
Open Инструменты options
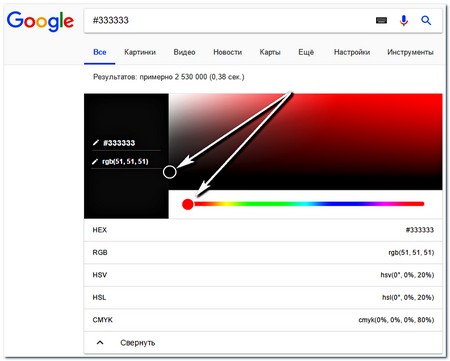click(410, 52)
